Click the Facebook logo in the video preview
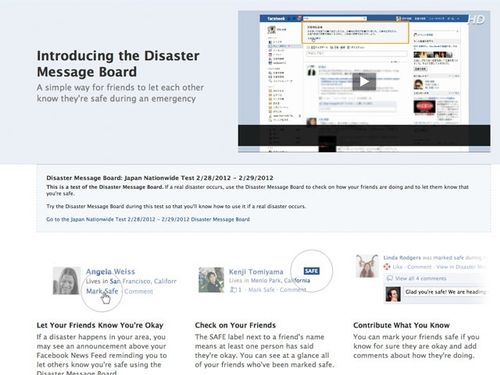 [x=276, y=19]
